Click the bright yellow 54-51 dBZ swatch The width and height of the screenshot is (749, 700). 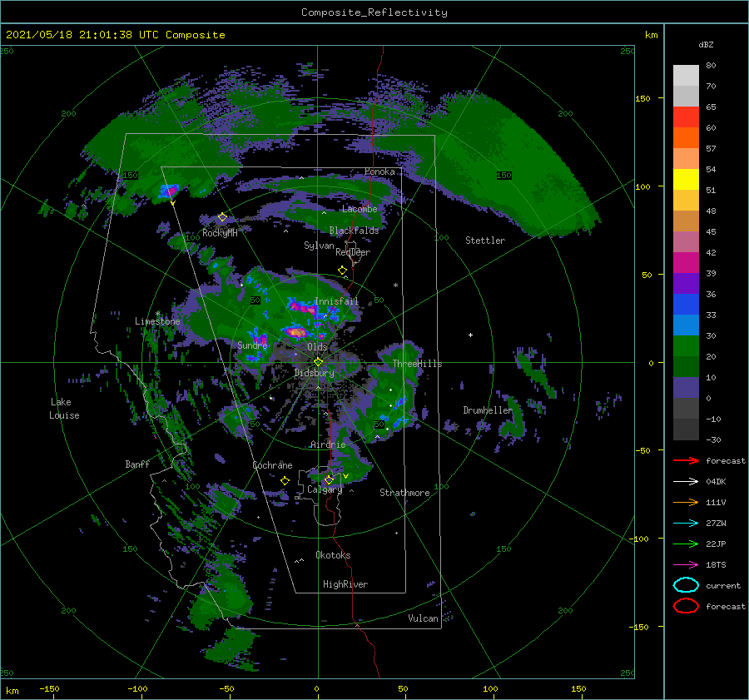686,180
